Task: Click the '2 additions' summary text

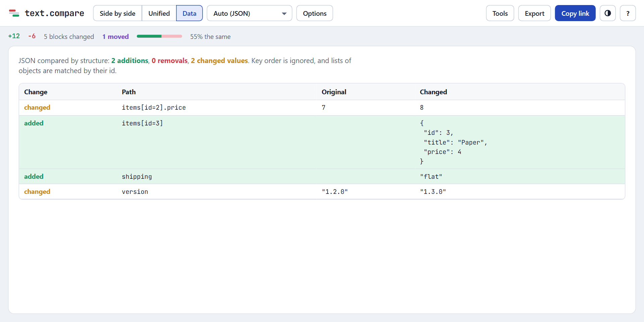Action: 130,61
